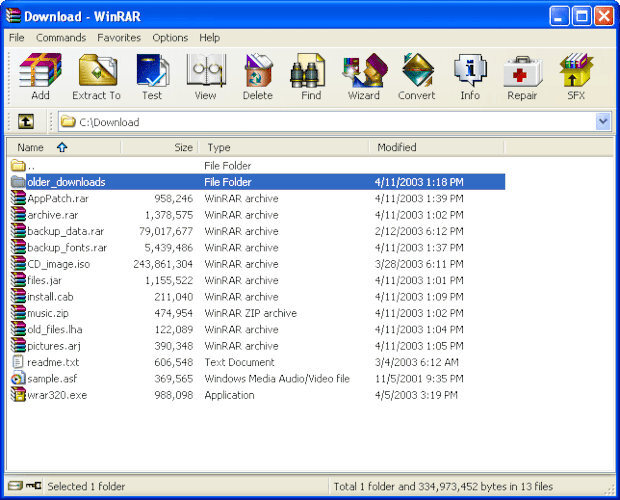620x500 pixels.
Task: Click the 'WinRAR ZIP archive' type cell
Action: click(x=250, y=313)
